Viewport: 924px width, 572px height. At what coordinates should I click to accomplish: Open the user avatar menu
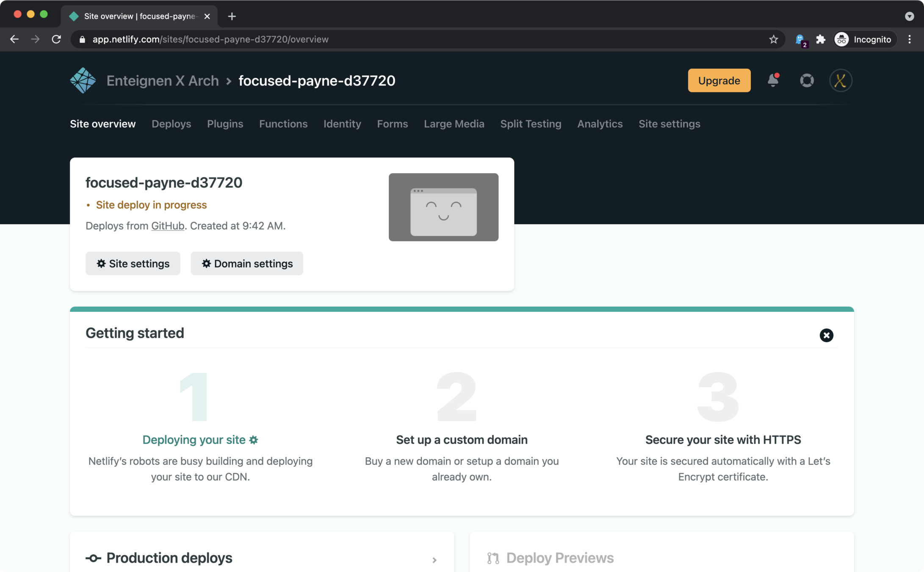pyautogui.click(x=840, y=81)
